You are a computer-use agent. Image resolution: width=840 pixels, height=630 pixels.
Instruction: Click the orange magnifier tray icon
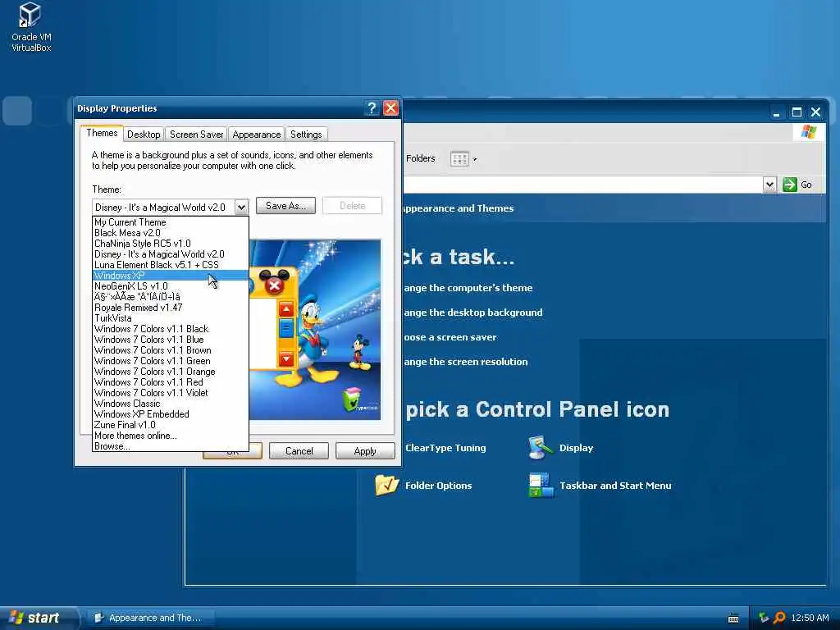pos(779,618)
